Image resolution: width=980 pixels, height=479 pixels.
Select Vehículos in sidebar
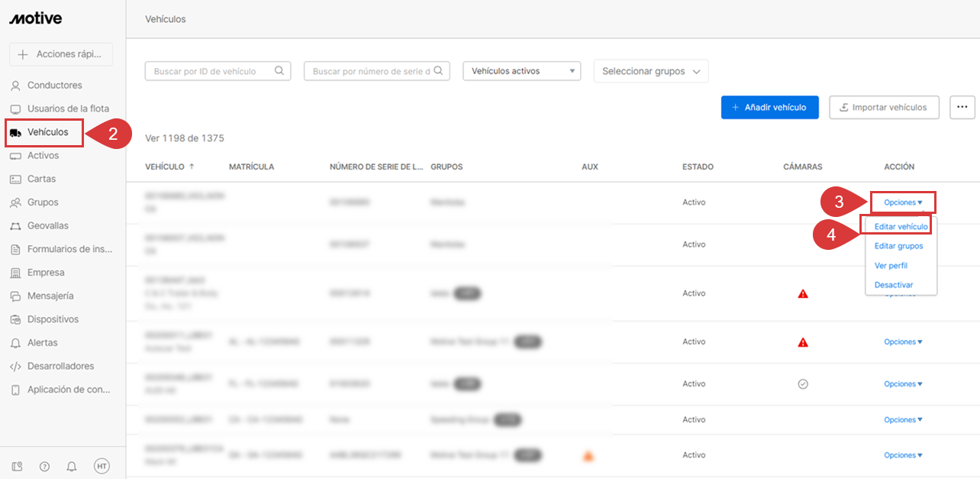[x=47, y=132]
